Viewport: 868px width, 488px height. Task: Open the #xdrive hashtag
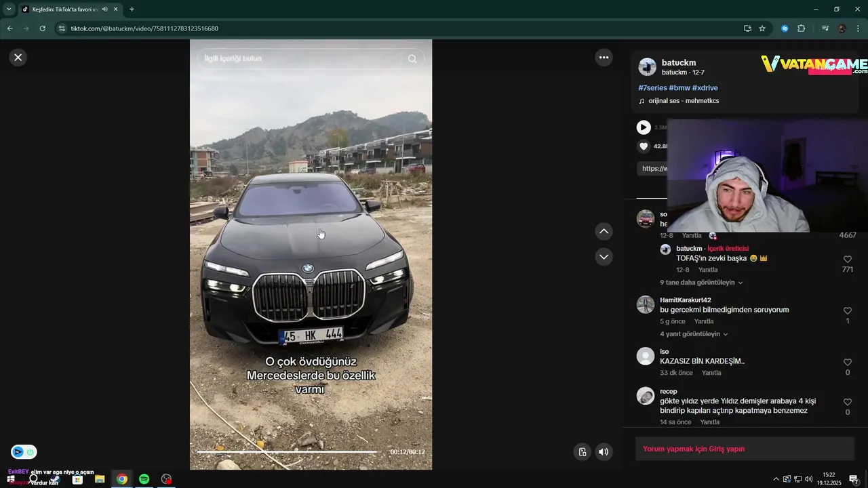point(705,88)
